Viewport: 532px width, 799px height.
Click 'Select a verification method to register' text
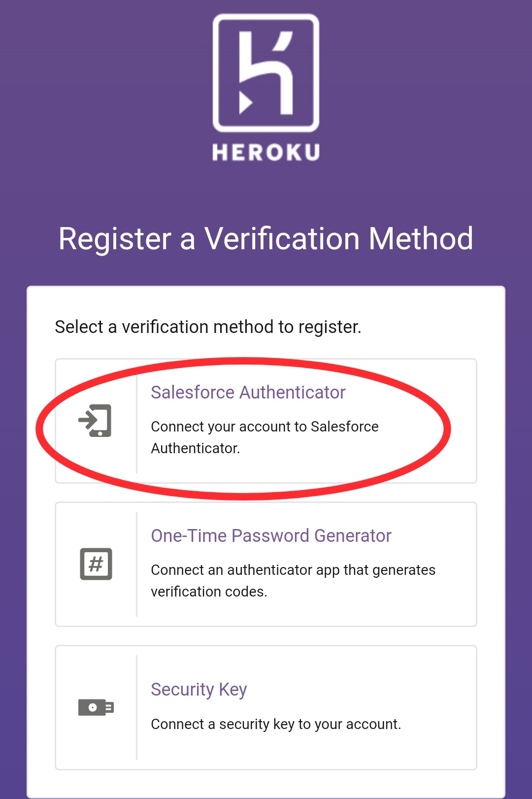point(208,327)
